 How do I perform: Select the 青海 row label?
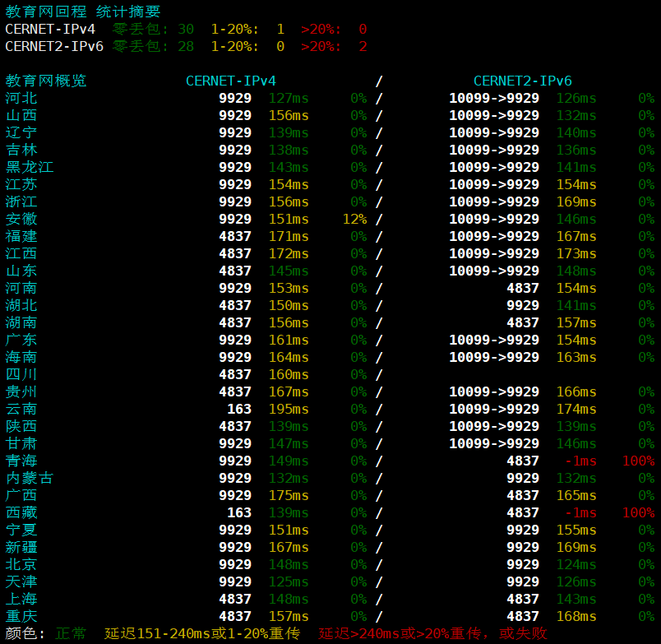21,461
